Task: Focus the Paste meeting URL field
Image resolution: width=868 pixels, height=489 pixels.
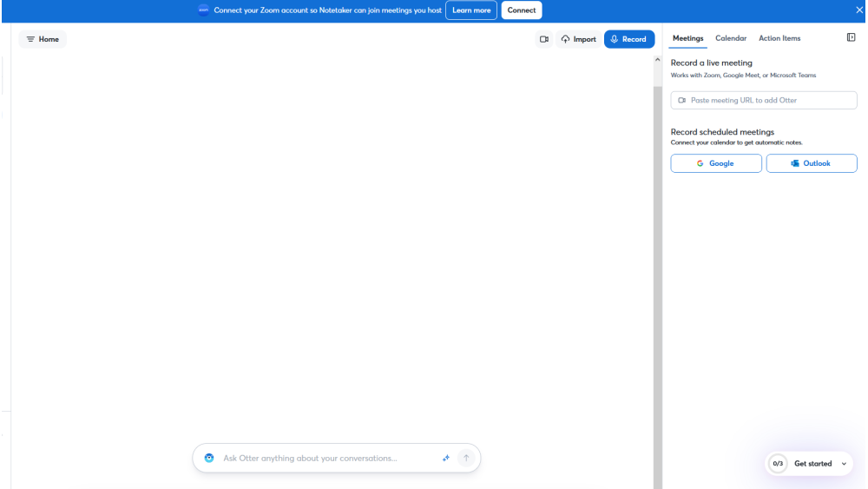Action: [x=764, y=101]
